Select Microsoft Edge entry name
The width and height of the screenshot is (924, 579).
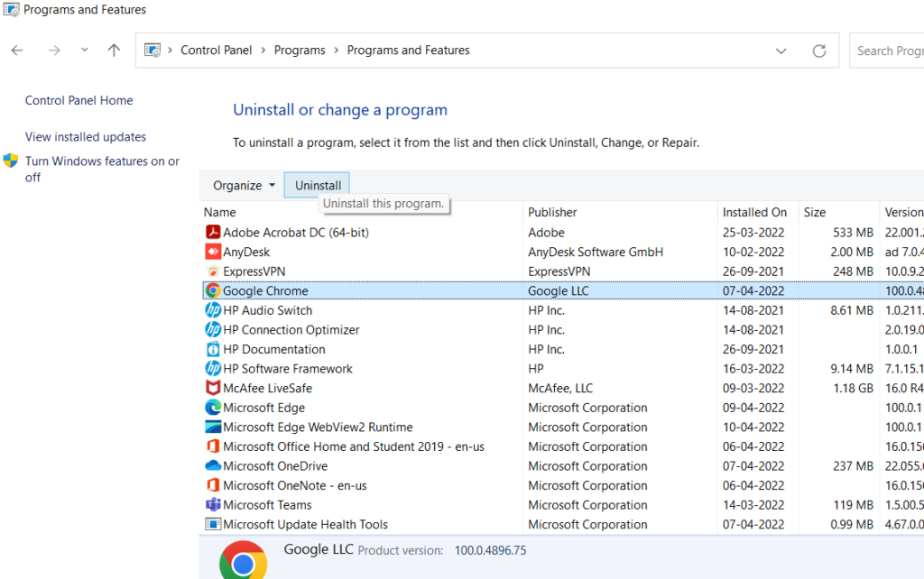click(x=264, y=407)
